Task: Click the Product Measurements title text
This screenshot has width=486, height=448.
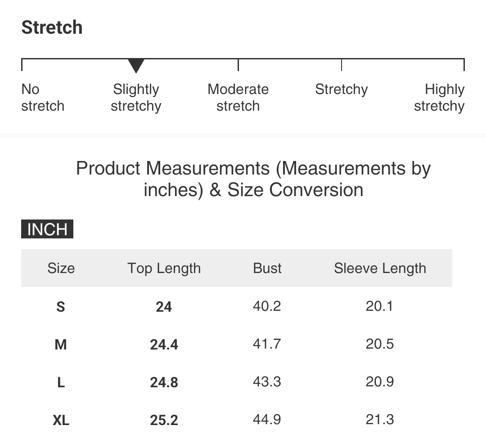Action: tap(253, 179)
